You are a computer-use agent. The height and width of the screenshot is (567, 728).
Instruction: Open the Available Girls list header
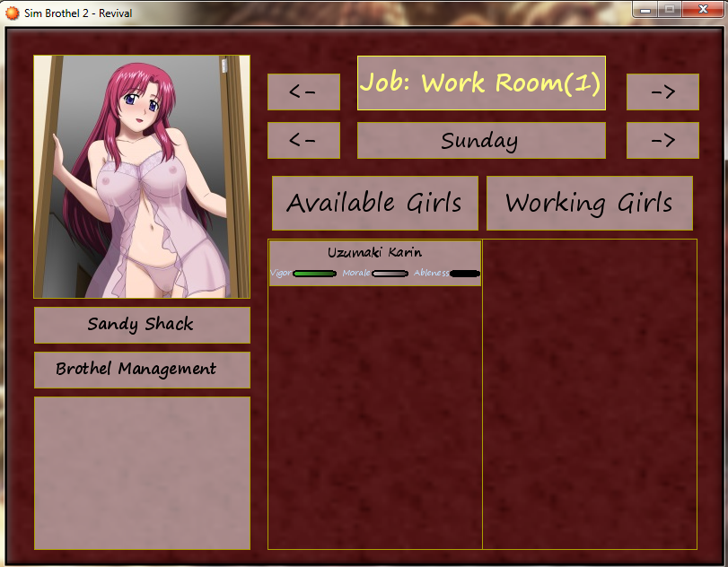pos(375,204)
